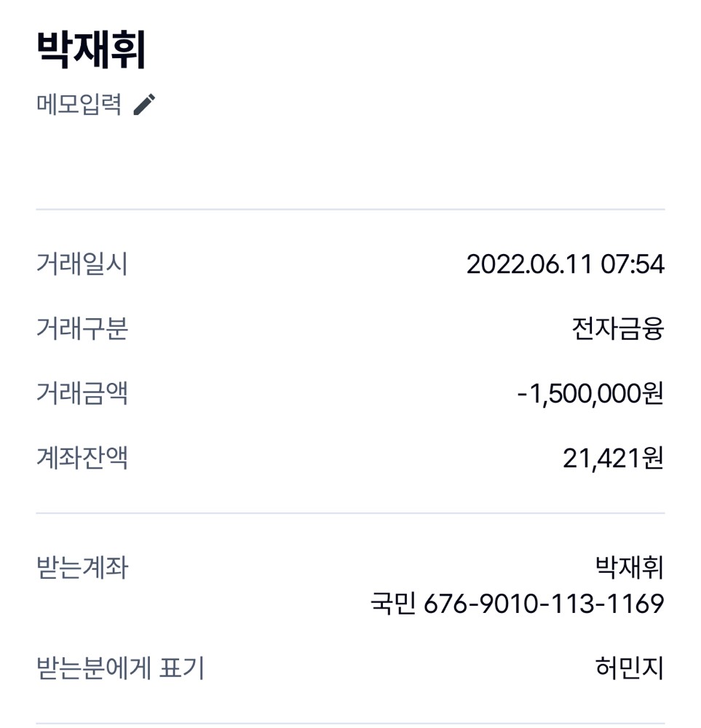Tap the 받는계좌 label
The width and height of the screenshot is (701, 728).
coord(82,567)
